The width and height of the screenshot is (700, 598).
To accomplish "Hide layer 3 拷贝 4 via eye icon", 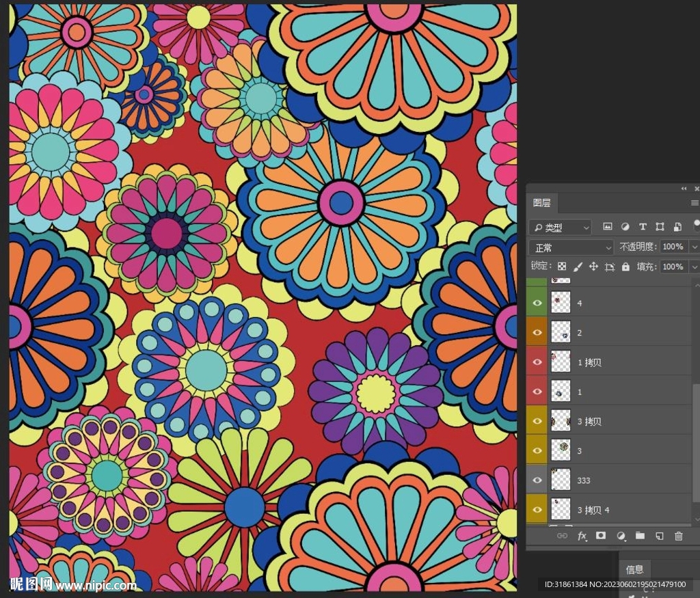I will (x=537, y=509).
